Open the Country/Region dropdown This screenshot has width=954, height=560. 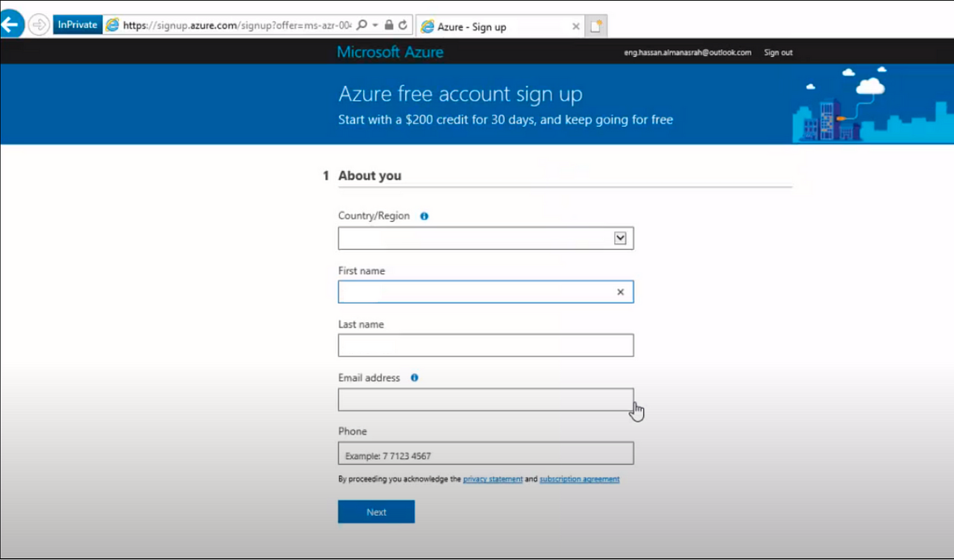click(x=486, y=238)
